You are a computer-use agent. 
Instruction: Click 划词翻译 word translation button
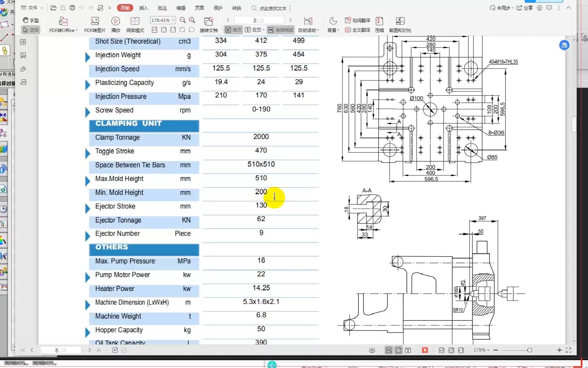pos(358,20)
